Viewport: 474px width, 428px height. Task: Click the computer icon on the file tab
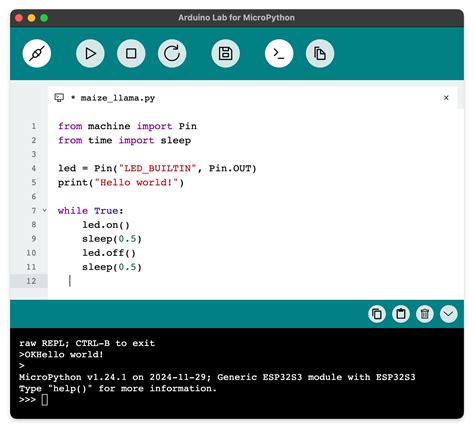pyautogui.click(x=59, y=97)
